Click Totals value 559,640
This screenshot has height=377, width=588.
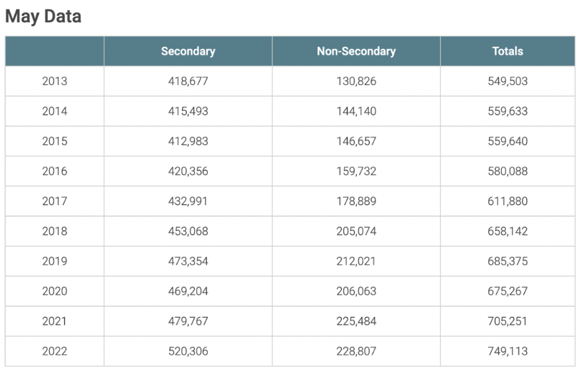click(507, 141)
